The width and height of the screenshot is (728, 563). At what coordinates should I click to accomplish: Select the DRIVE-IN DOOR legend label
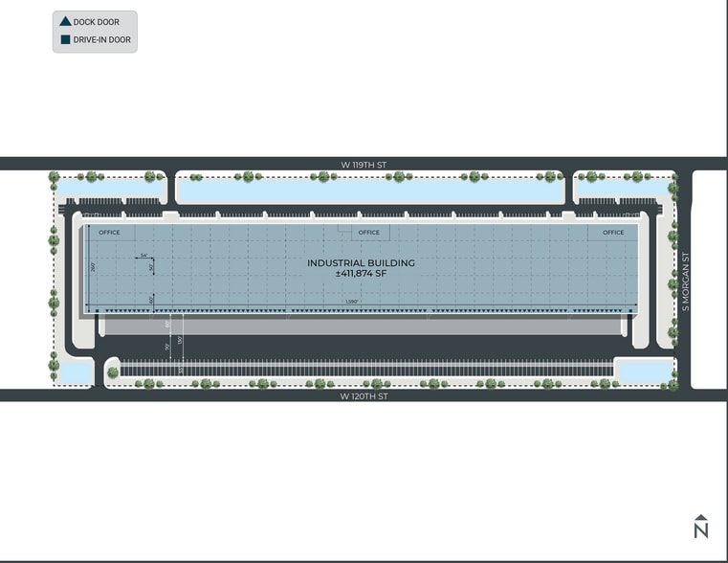[102, 40]
